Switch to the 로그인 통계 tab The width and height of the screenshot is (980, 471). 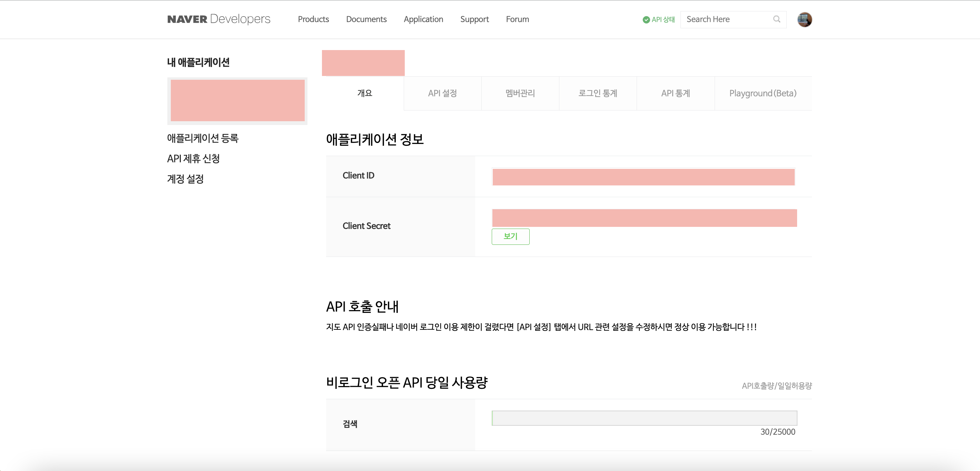(598, 93)
